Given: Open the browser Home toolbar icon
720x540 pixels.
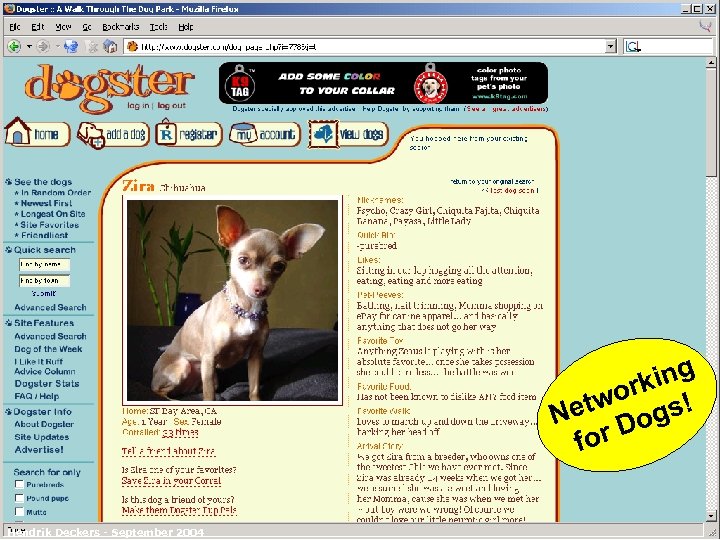Looking at the screenshot, I should coord(110,46).
